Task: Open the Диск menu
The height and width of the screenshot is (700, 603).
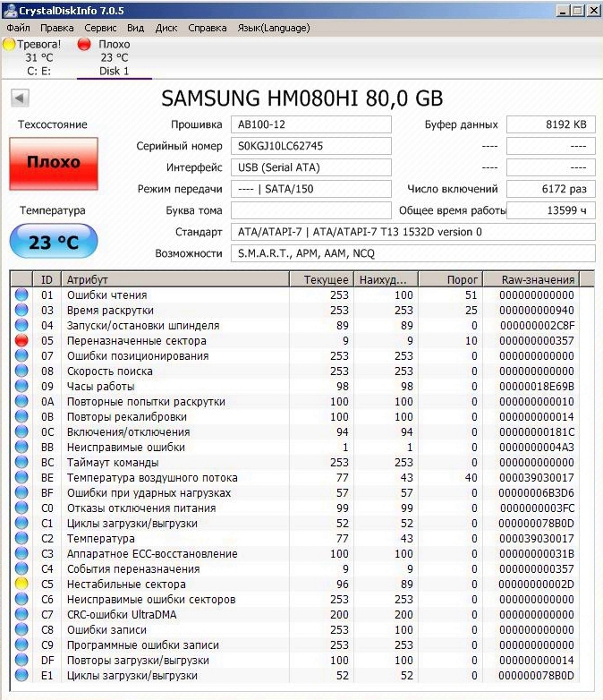Action: click(x=166, y=28)
